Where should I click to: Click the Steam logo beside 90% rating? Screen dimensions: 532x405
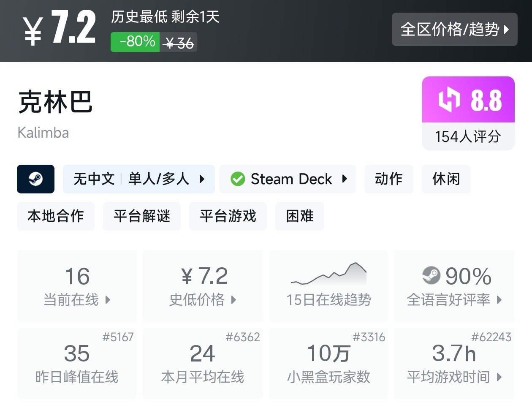tap(431, 276)
